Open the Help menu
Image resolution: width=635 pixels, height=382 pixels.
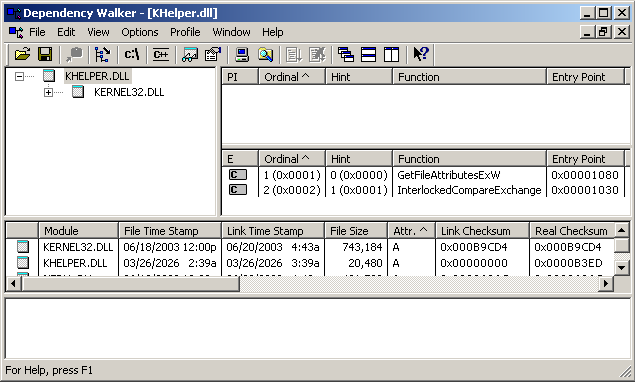[x=273, y=32]
